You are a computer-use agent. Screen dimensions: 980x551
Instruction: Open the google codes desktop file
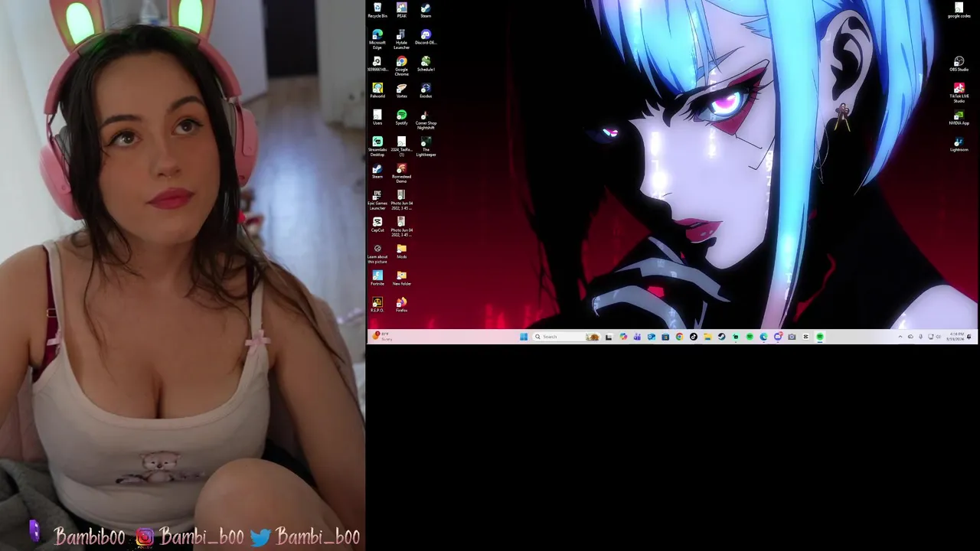(x=959, y=10)
